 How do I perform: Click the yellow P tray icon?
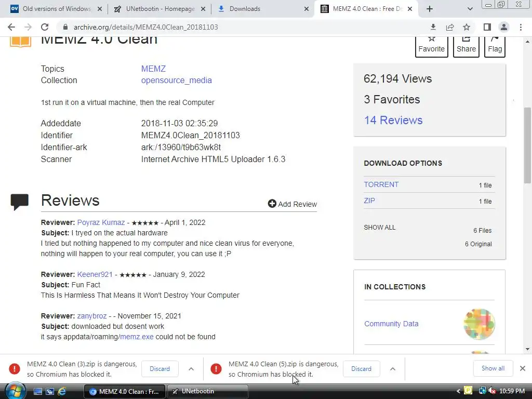pyautogui.click(x=468, y=391)
